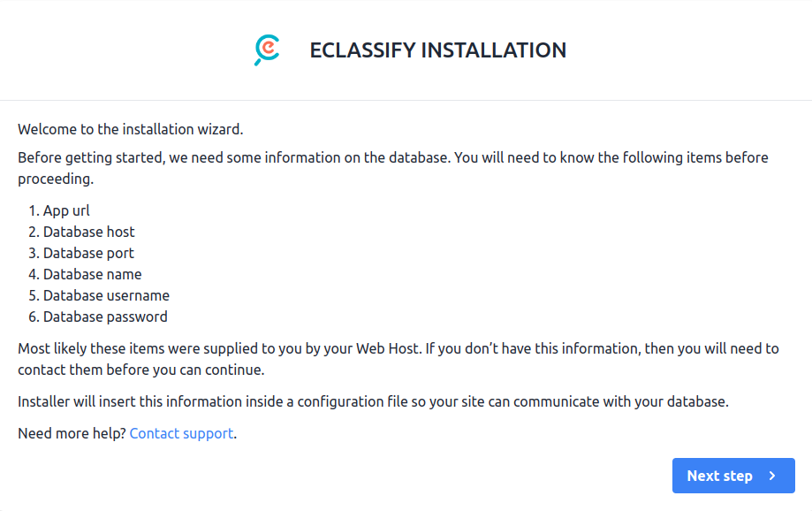This screenshot has width=812, height=511.
Task: Select the magnifier symbol in the eClassify logo
Action: click(x=266, y=49)
